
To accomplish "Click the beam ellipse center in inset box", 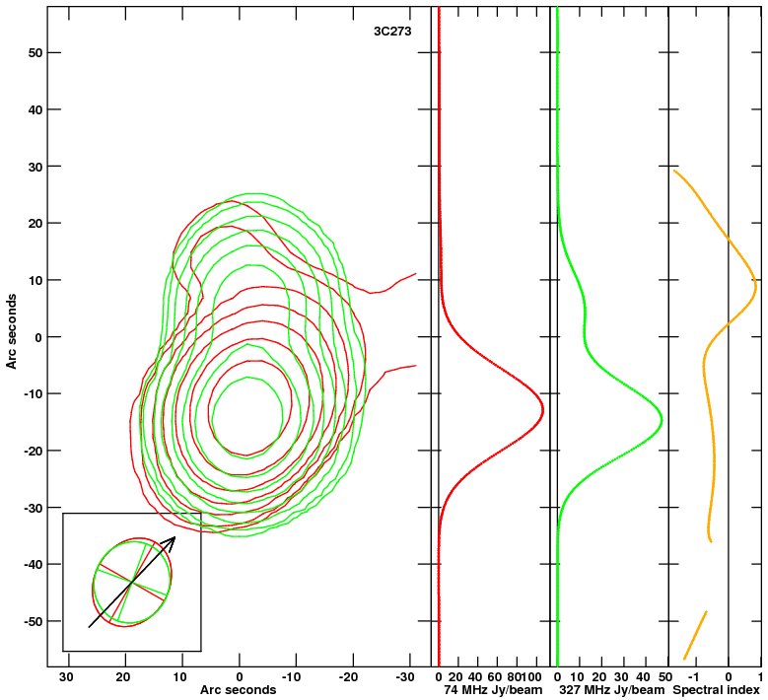I will click(x=132, y=582).
